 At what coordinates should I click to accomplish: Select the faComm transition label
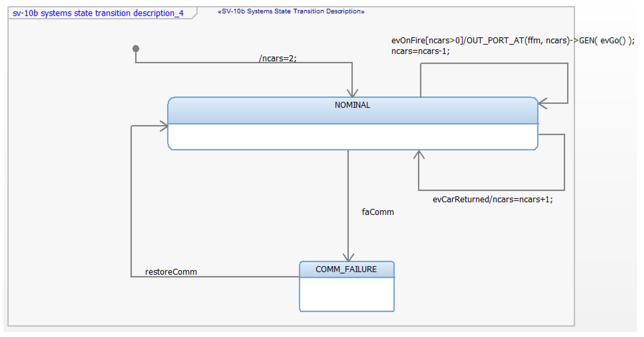click(x=377, y=212)
